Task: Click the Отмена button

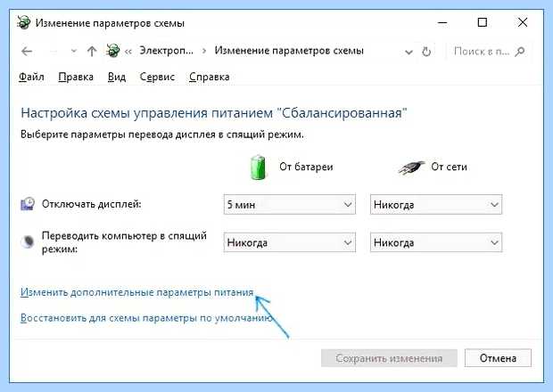Action: (498, 358)
